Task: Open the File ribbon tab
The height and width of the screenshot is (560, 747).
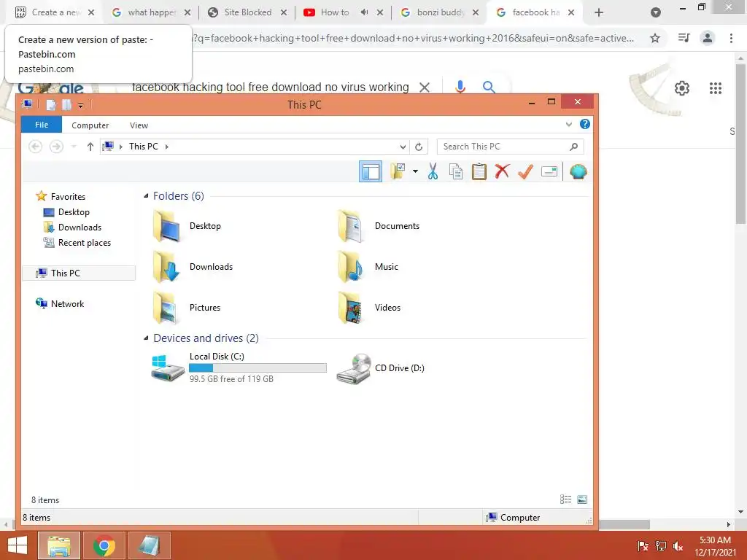Action: [x=42, y=125]
